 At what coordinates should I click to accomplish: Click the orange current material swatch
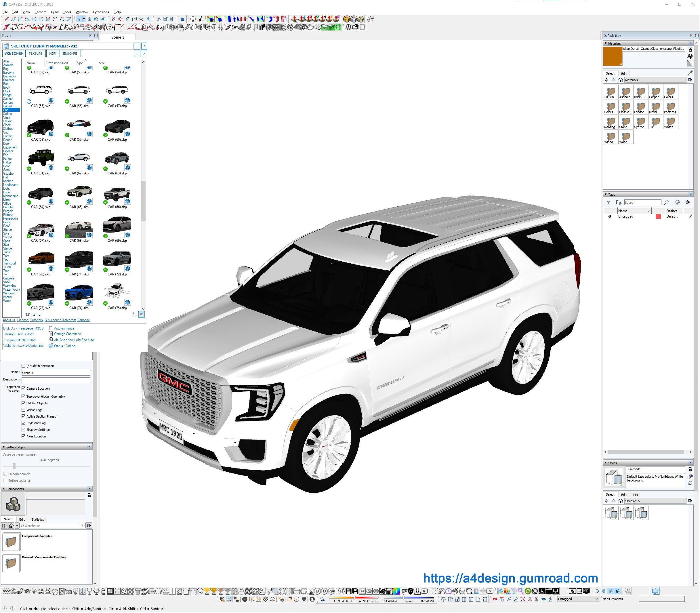pos(613,56)
